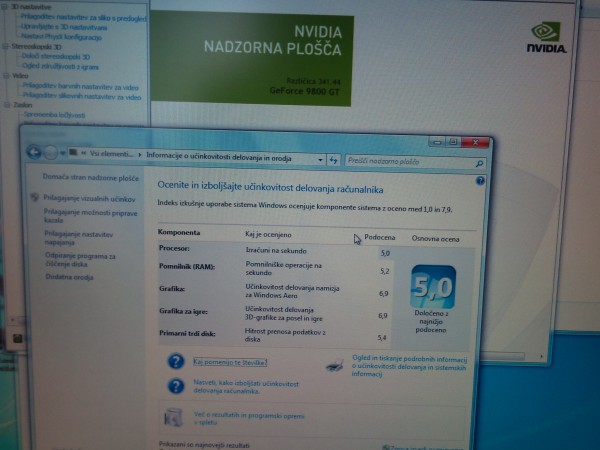This screenshot has height=450, width=600.
Task: Select the 'Procesor:' row label
Action: point(174,248)
